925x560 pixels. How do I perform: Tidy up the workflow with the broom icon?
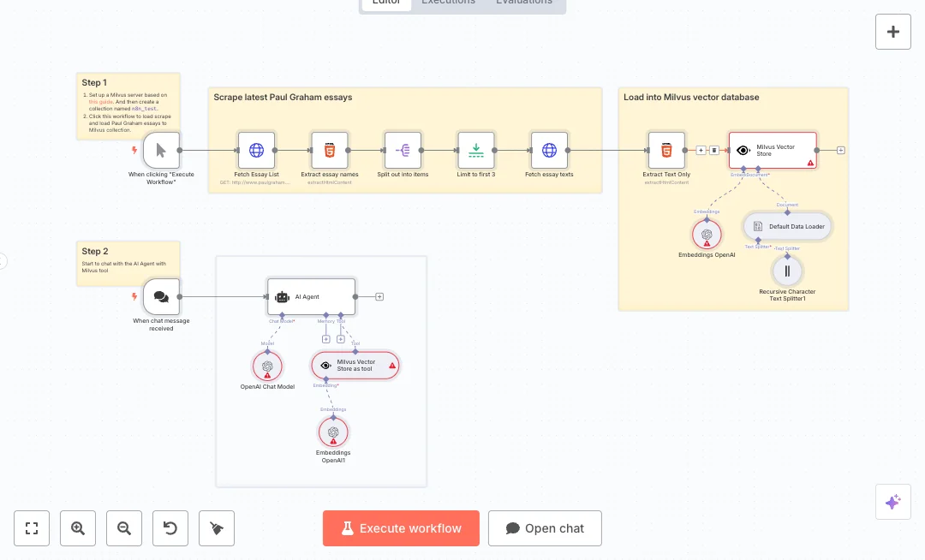coord(217,528)
